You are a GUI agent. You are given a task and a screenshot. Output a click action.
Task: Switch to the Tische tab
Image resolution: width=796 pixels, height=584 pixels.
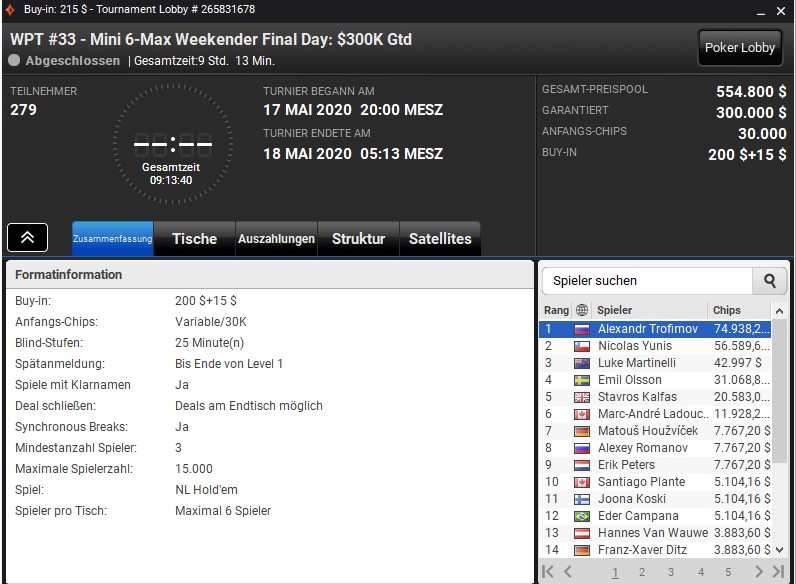click(x=194, y=238)
